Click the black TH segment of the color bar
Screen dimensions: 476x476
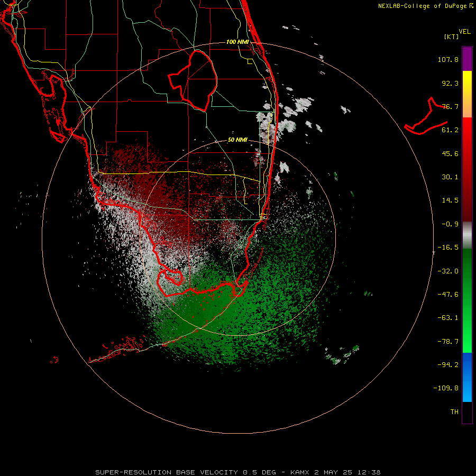click(467, 413)
